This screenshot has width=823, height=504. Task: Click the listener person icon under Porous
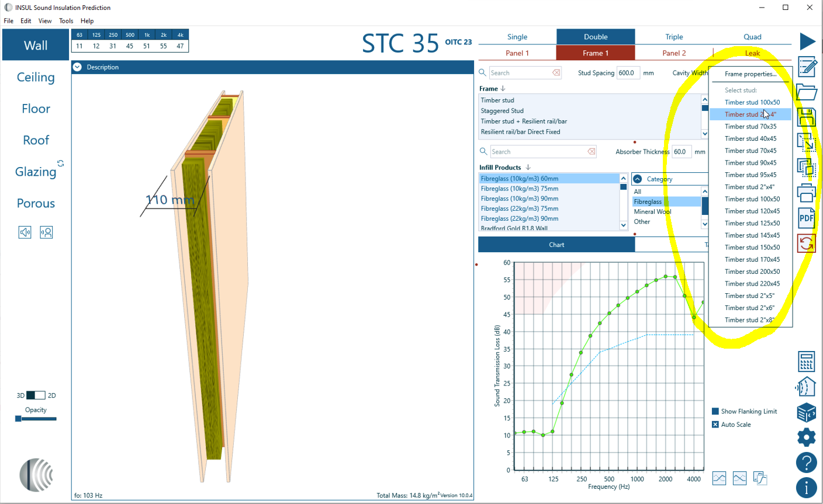point(46,232)
